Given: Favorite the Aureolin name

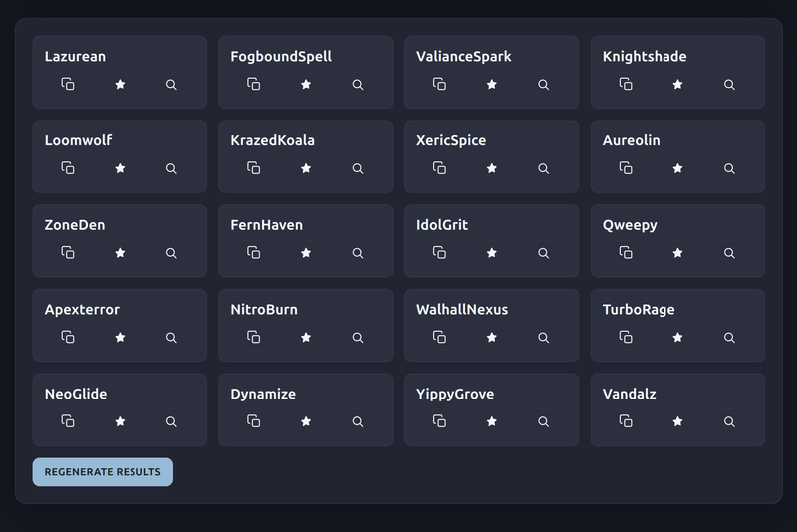Looking at the screenshot, I should tap(677, 168).
